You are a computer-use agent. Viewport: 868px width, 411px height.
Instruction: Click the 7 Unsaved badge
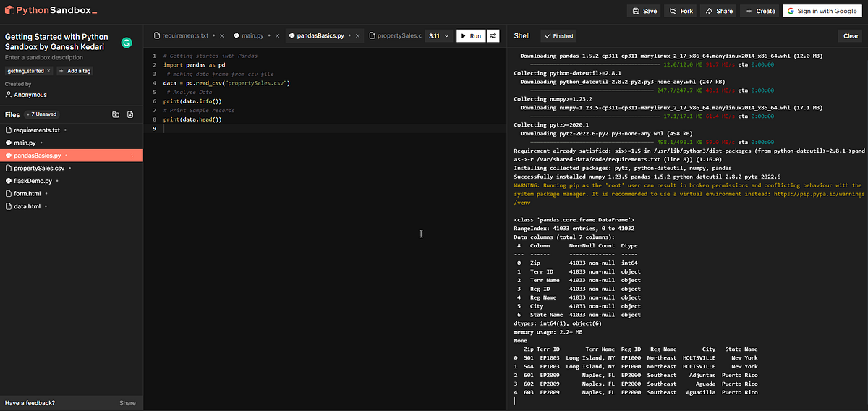pyautogui.click(x=42, y=114)
